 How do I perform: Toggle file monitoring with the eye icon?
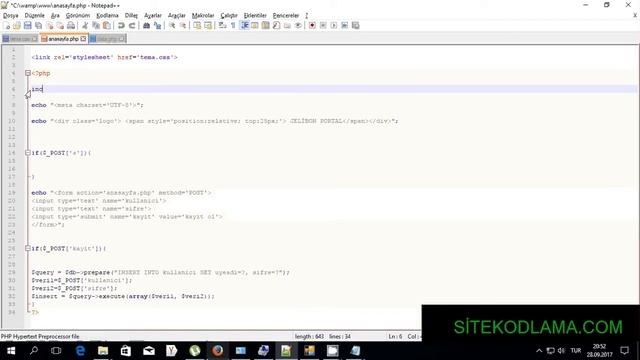298,26
